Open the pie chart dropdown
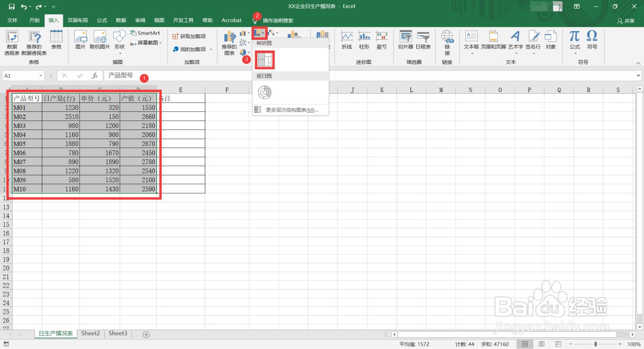 tap(245, 52)
